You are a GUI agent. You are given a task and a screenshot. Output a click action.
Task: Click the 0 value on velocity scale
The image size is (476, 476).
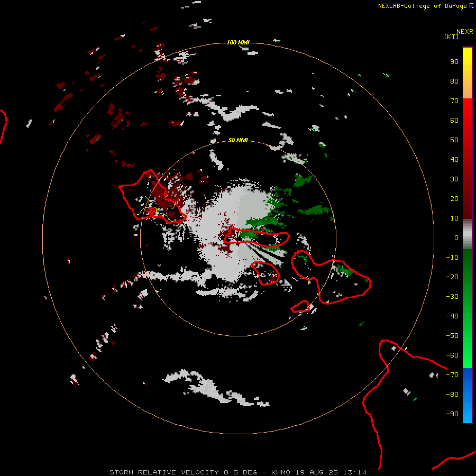[456, 237]
